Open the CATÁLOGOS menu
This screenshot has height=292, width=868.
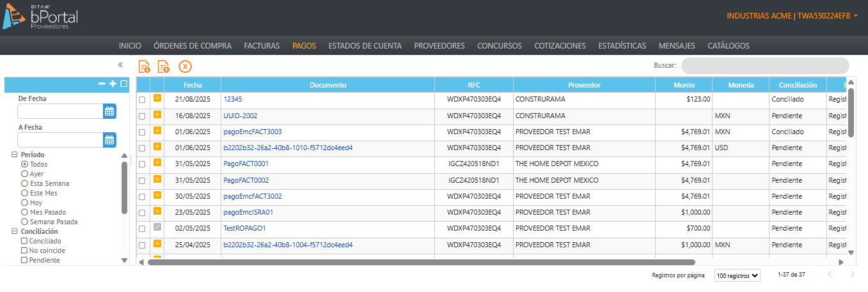pyautogui.click(x=729, y=46)
